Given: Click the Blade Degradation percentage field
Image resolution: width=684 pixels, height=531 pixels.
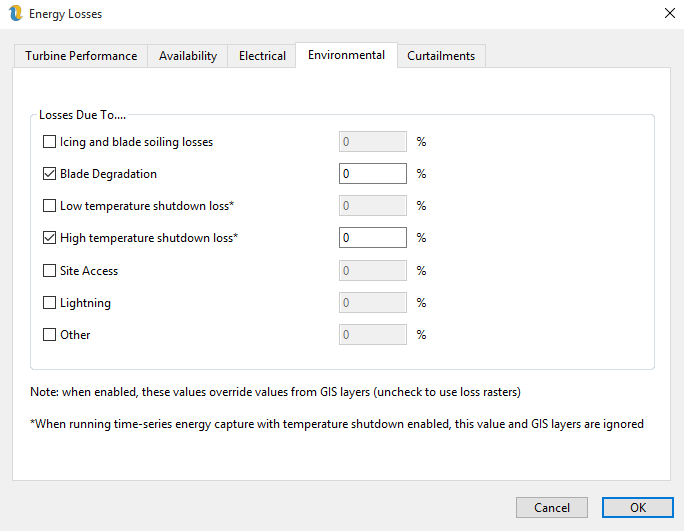Looking at the screenshot, I should coord(372,174).
